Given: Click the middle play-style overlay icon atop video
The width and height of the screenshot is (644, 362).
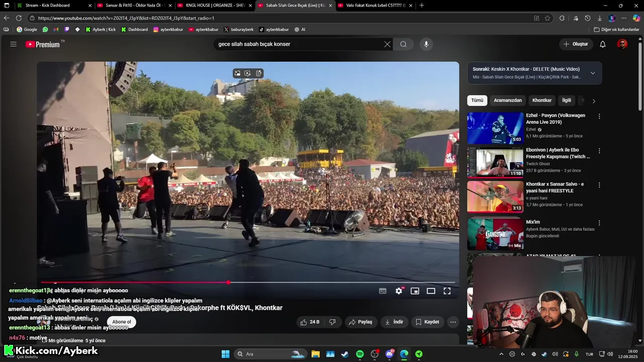Looking at the screenshot, I should pos(248,73).
